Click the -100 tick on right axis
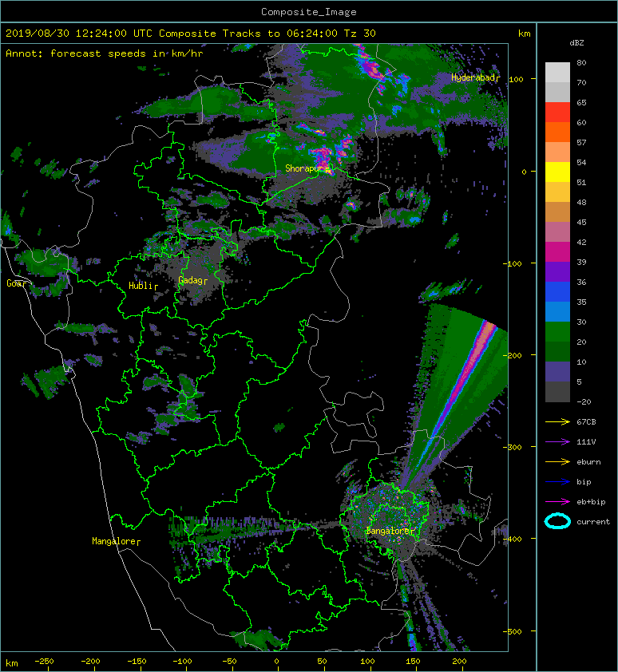618x672 pixels. [513, 263]
